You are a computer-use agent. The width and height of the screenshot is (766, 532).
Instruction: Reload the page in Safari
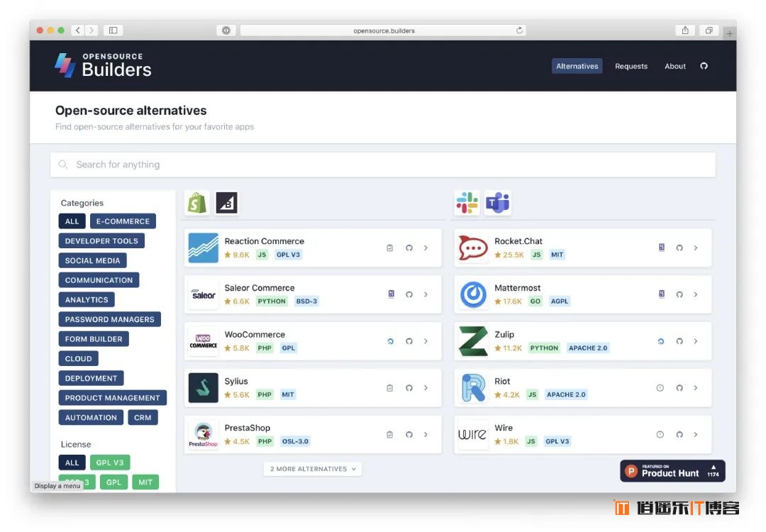(x=519, y=31)
